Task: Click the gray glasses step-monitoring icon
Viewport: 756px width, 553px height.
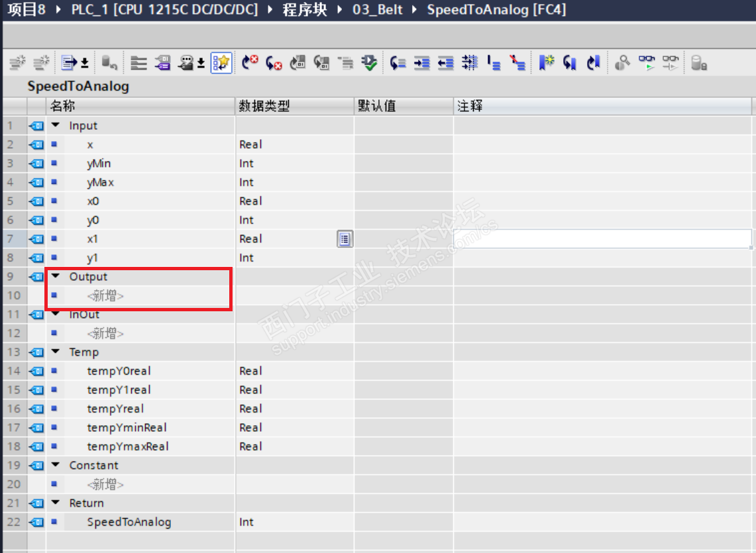Action: 671,63
